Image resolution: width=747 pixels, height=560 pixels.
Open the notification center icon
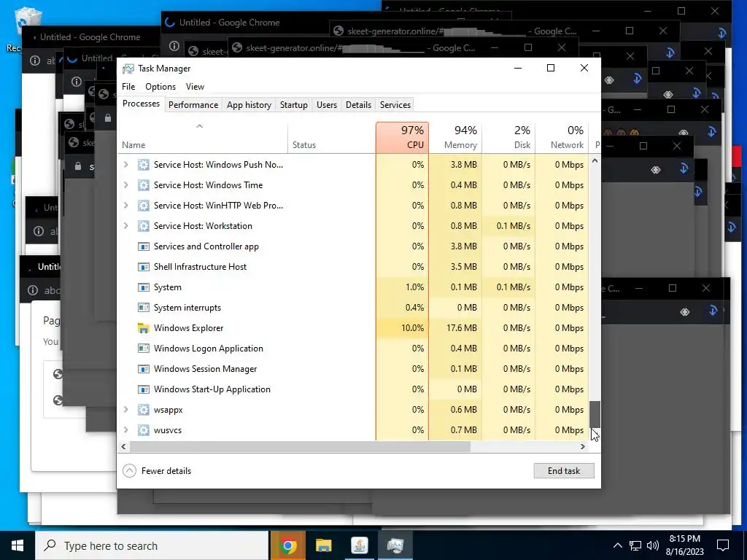pos(723,545)
